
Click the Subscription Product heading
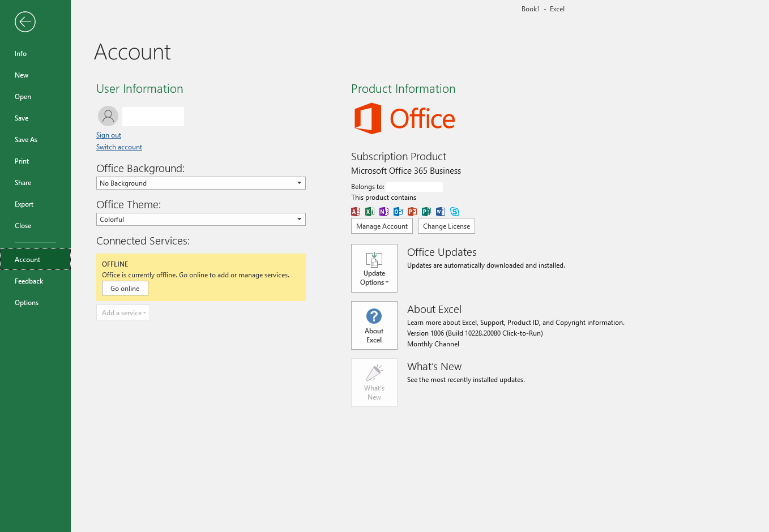pyautogui.click(x=399, y=157)
